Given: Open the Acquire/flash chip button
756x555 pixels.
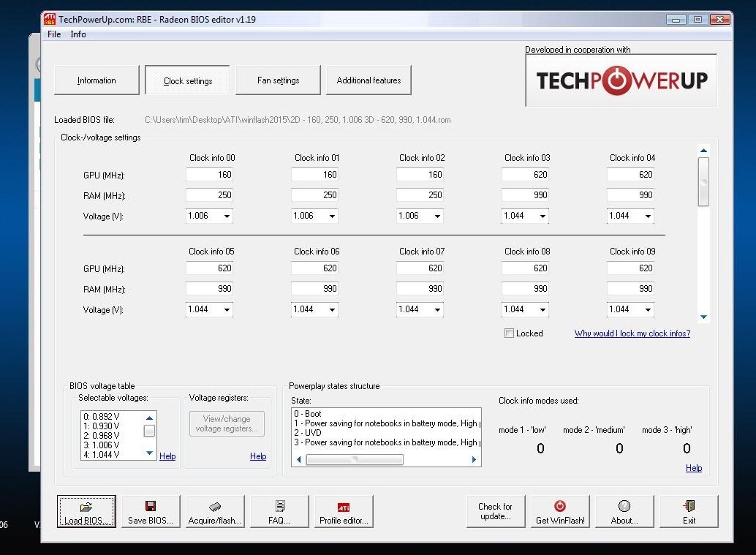Looking at the screenshot, I should 215,511.
